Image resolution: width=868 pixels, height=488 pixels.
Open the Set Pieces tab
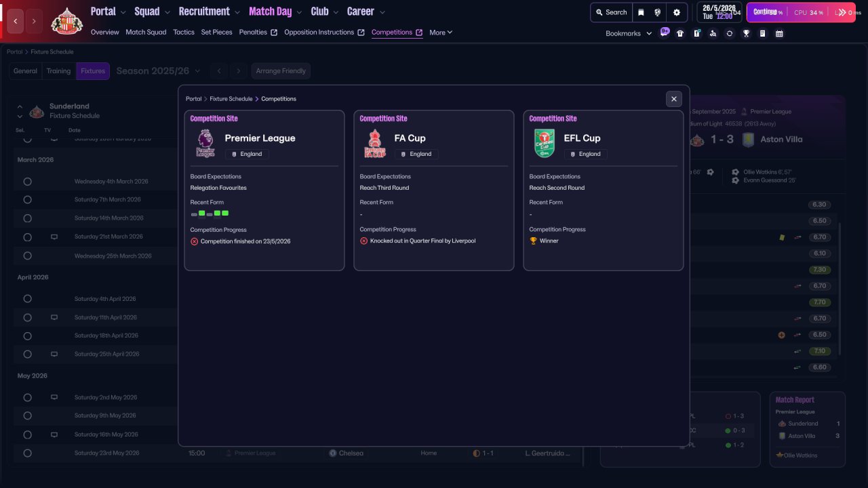point(217,33)
